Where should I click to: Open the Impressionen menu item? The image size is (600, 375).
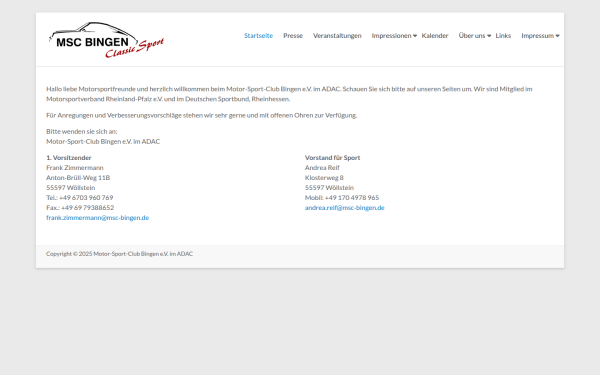pos(391,36)
